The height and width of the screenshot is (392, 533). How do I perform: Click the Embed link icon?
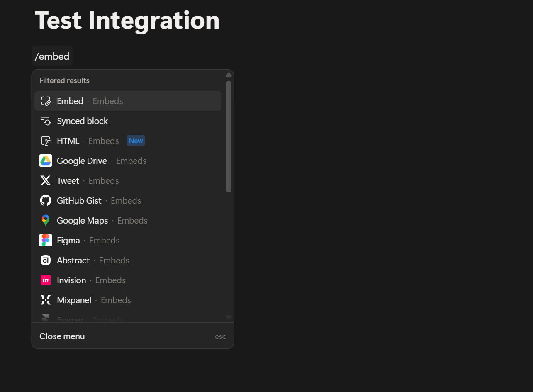(46, 101)
